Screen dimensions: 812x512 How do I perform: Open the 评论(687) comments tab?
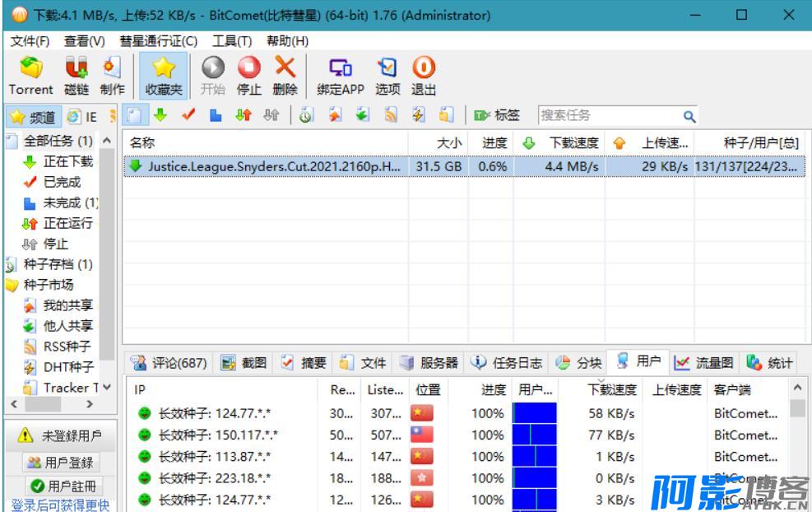(x=169, y=362)
